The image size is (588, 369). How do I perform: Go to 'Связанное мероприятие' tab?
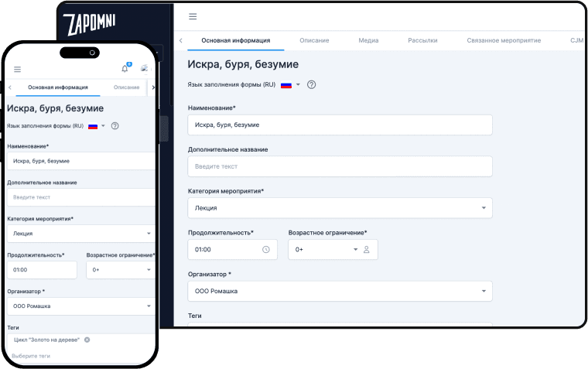point(504,40)
